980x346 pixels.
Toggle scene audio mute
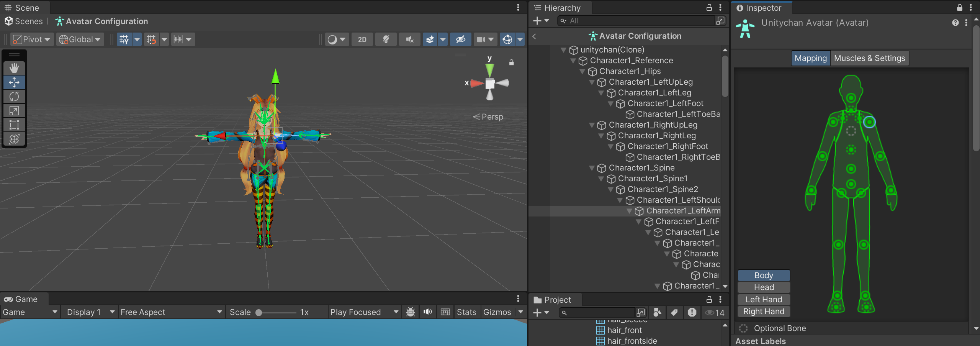click(x=410, y=39)
